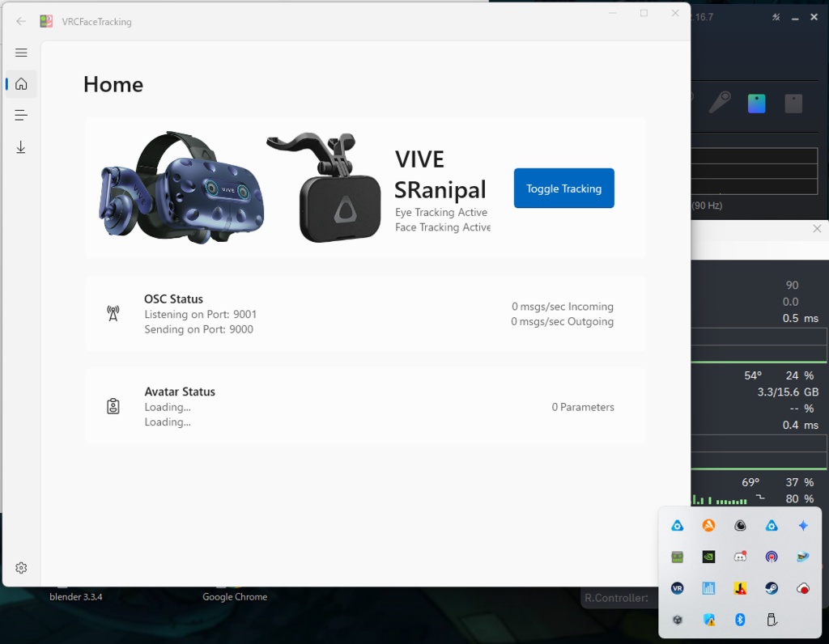Viewport: 829px width, 644px height.
Task: Click the blender 3.3.4 desktop label
Action: (x=76, y=597)
